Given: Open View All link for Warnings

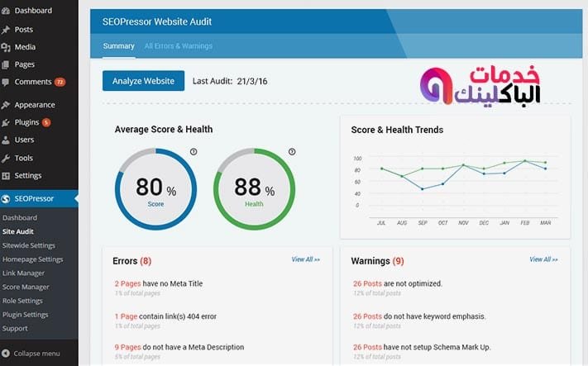Looking at the screenshot, I should 543,259.
